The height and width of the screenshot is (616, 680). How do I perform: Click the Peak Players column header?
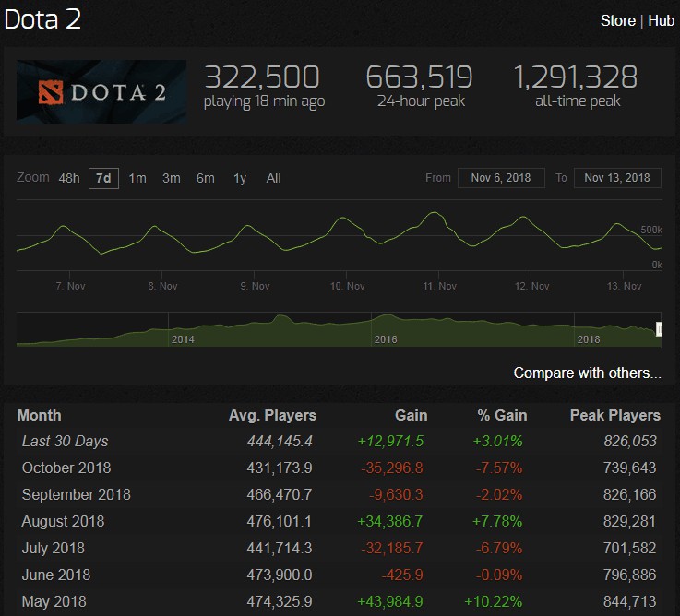(614, 415)
